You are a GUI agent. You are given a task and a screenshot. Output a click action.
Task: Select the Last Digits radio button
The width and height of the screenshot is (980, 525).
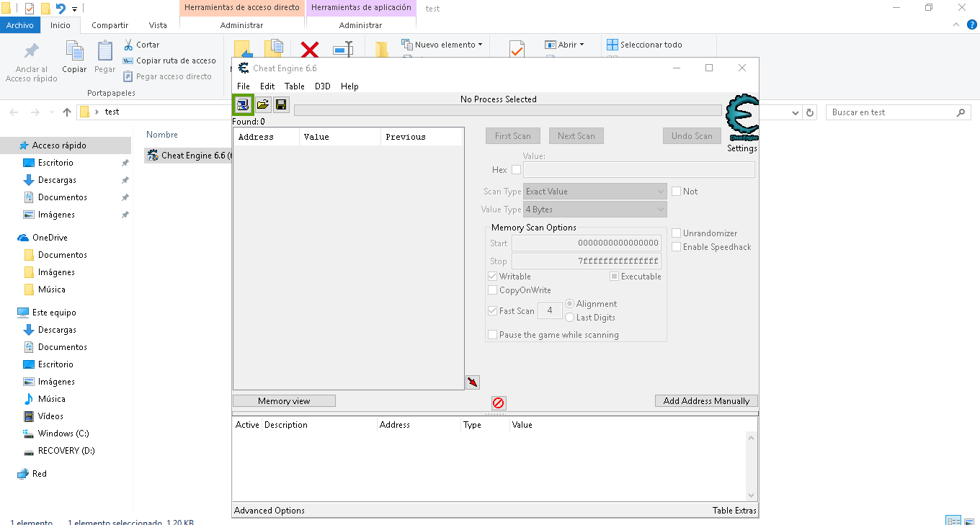(570, 318)
